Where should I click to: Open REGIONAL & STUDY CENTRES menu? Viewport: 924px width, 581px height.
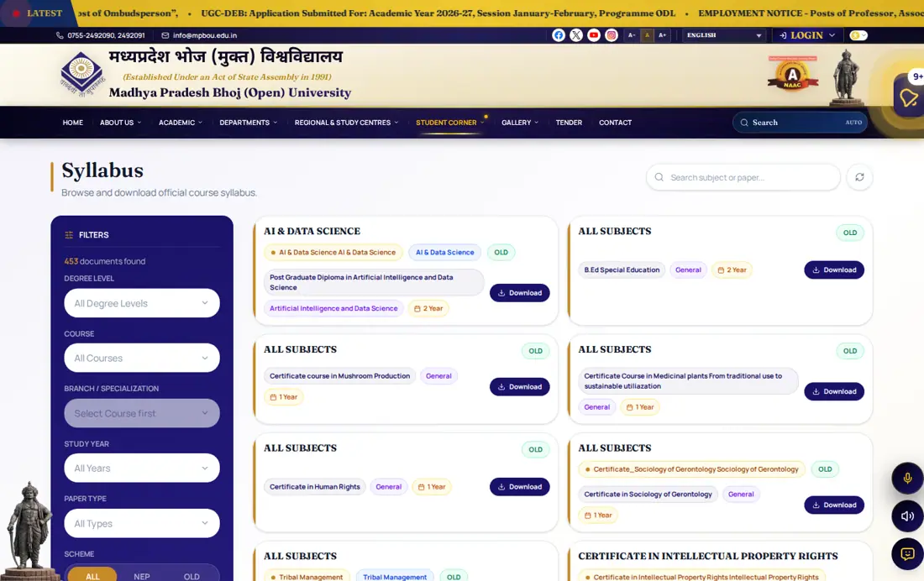(346, 123)
